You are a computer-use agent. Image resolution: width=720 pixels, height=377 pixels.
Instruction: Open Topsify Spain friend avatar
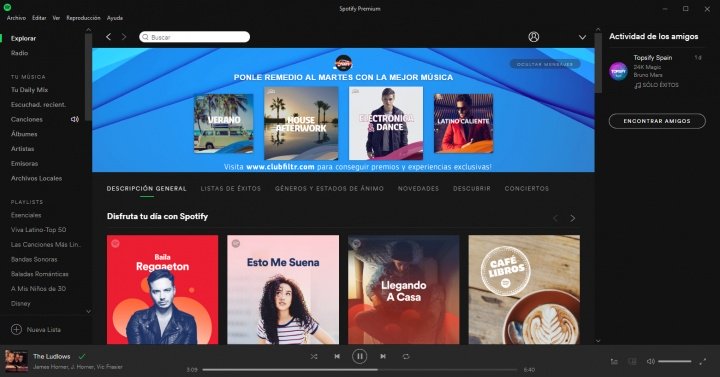click(x=619, y=71)
